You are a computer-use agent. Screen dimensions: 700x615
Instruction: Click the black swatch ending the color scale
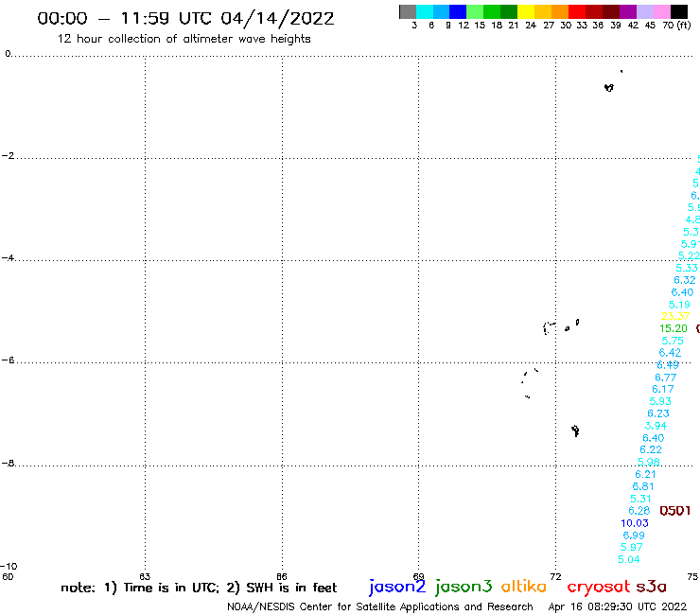coord(679,11)
